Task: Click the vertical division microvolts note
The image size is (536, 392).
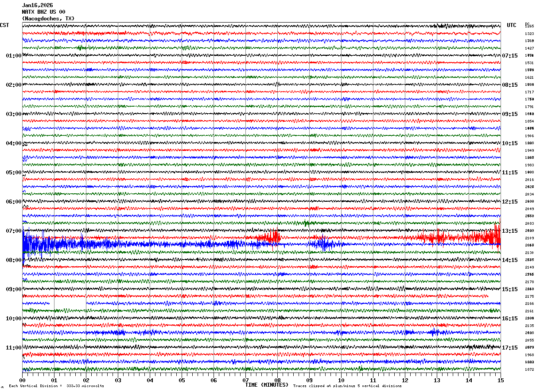Action: tap(56, 386)
